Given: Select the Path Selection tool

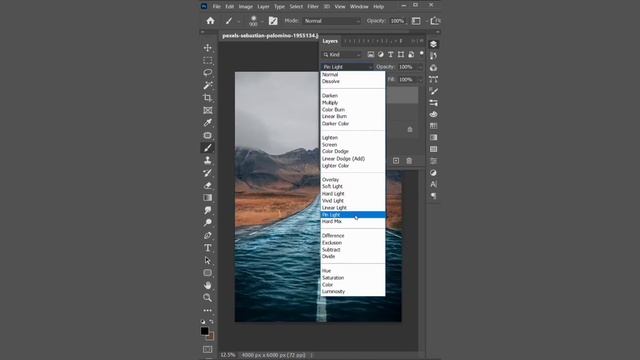Looking at the screenshot, I should [x=207, y=260].
